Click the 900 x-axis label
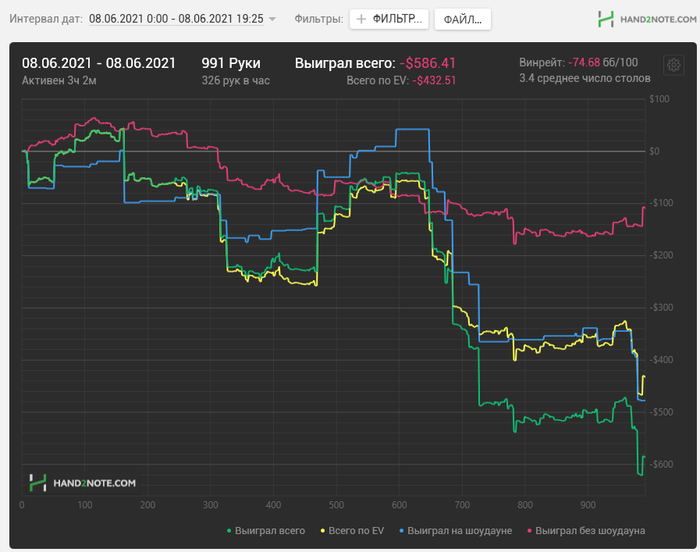This screenshot has width=700, height=552. (588, 505)
